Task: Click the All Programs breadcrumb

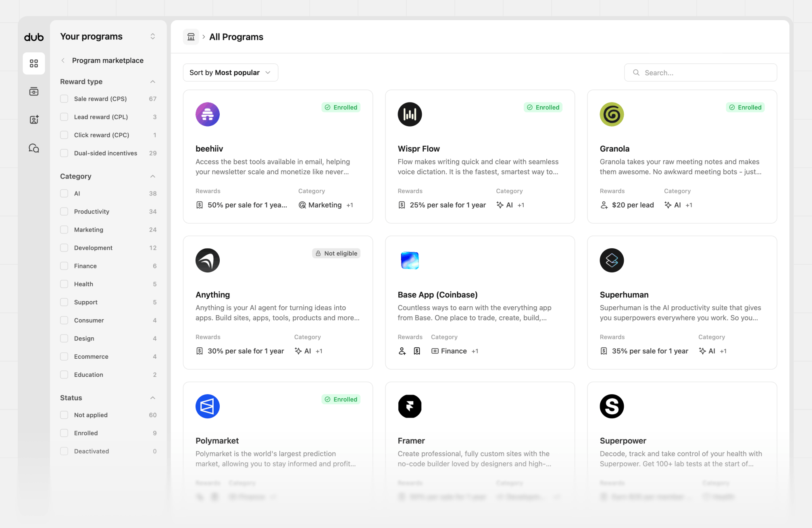Action: click(x=236, y=37)
